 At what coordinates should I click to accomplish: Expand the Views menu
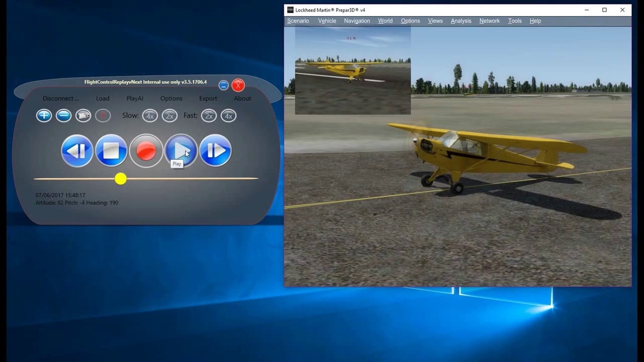click(435, 21)
